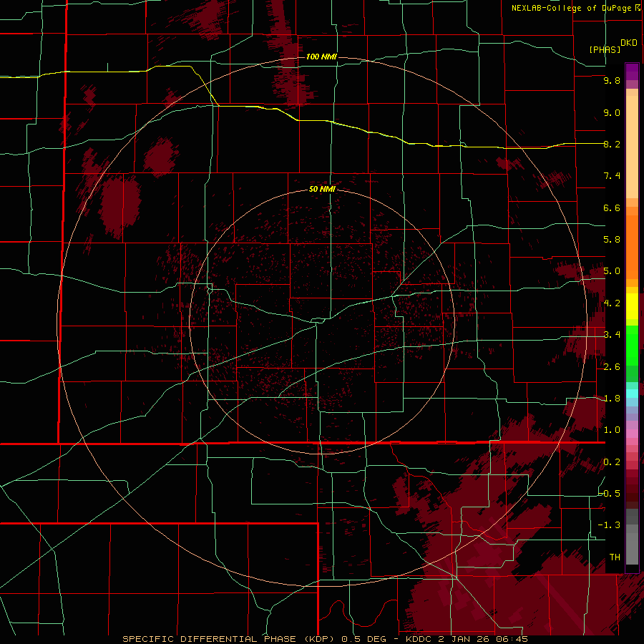Click the 1.0 scale value
This screenshot has height=644, width=644.
[612, 430]
